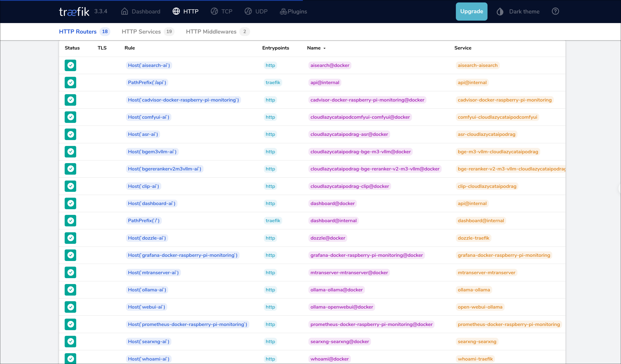The height and width of the screenshot is (364, 621).
Task: Open the Host(`ollama-ai`) router rule
Action: (x=147, y=290)
